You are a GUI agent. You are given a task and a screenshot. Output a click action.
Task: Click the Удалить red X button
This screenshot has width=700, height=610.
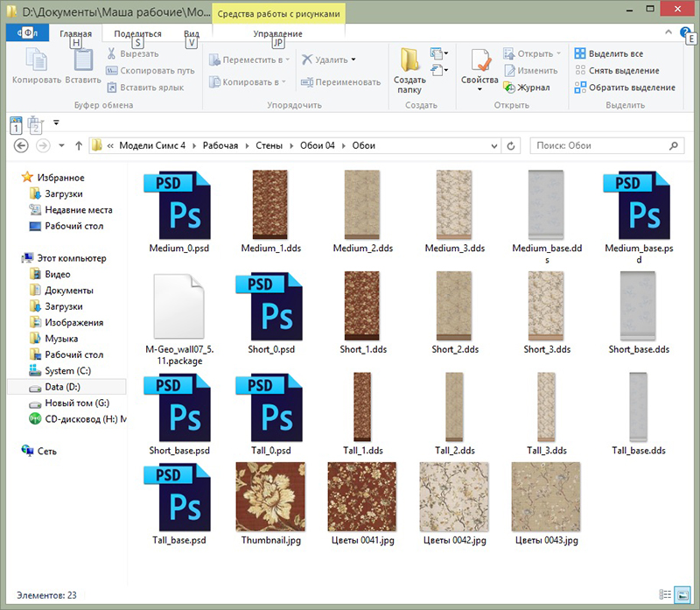coord(325,60)
